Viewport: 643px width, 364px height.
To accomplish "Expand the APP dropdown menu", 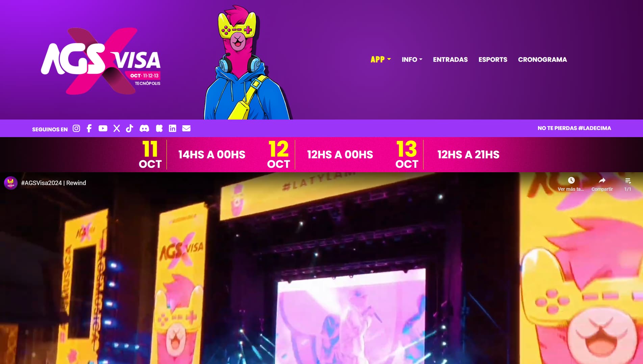I will pos(381,59).
